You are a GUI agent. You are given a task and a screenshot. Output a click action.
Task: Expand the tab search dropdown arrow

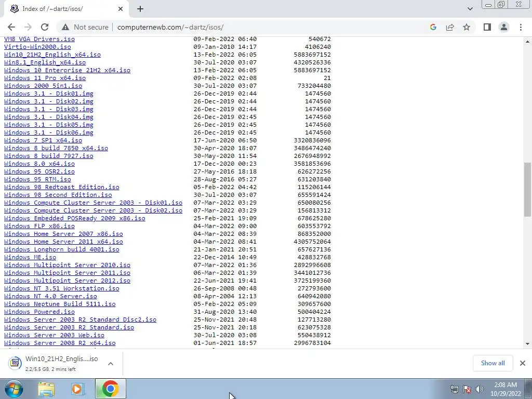point(470,9)
